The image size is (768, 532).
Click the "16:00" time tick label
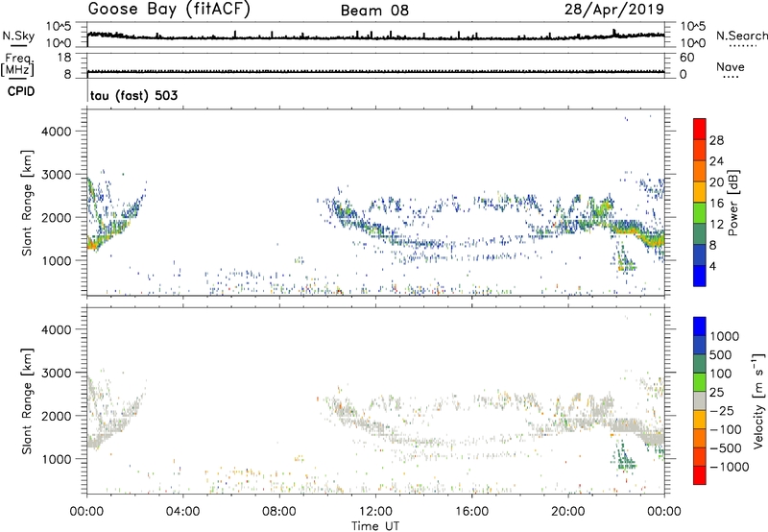[x=471, y=512]
